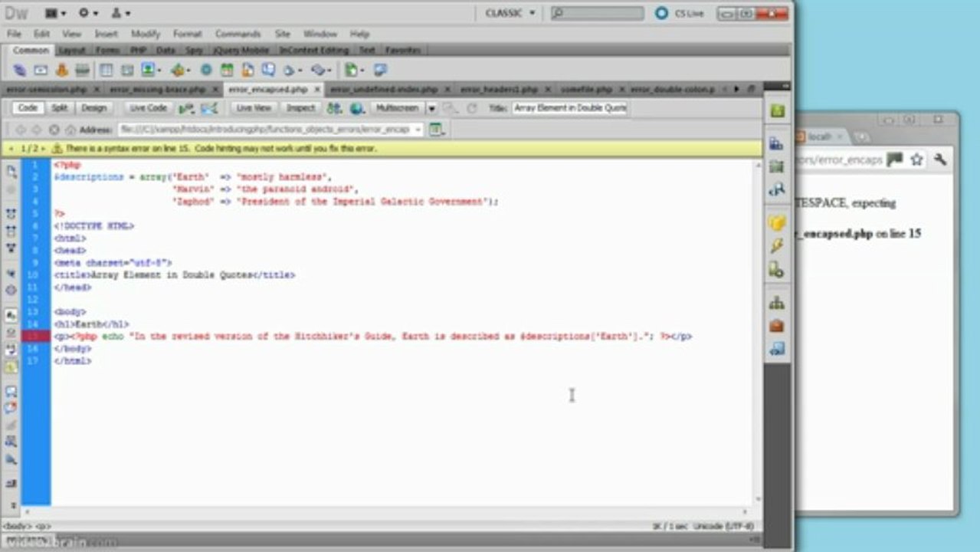Open the Site dropdown in the application bar
980x552 pixels.
[x=121, y=13]
